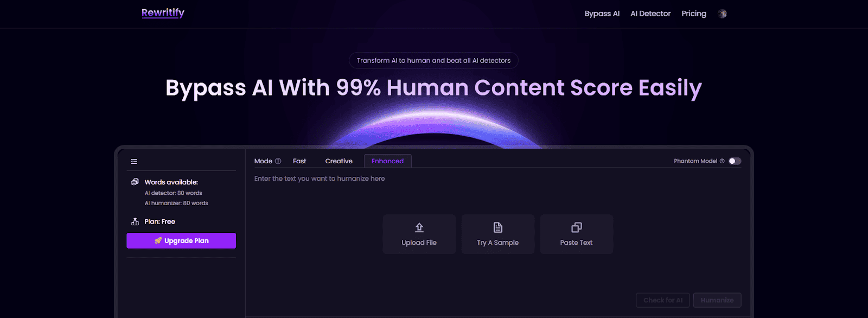This screenshot has width=868, height=318.
Task: Choose the Enhanced mode tab
Action: click(x=387, y=161)
